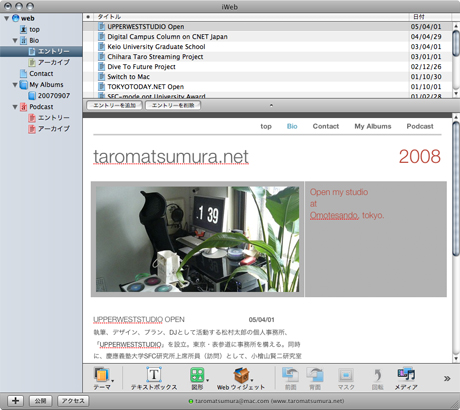The width and height of the screenshot is (460, 410).
Task: Select the top page icon in sidebar
Action: [23, 29]
